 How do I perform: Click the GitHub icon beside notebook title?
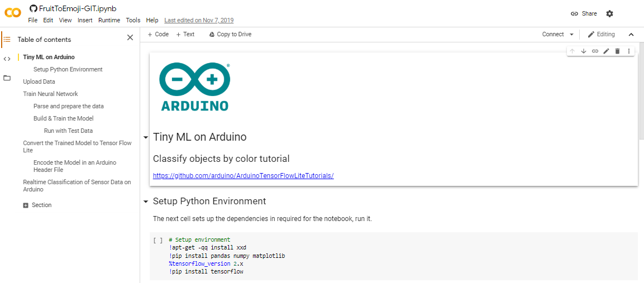[34, 8]
